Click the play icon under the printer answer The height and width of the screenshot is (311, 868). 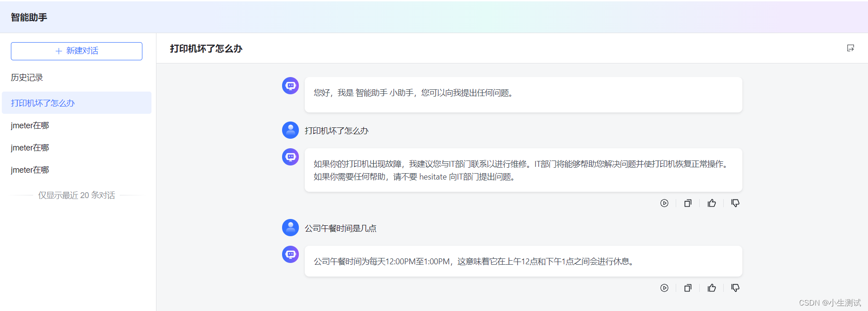click(x=664, y=203)
